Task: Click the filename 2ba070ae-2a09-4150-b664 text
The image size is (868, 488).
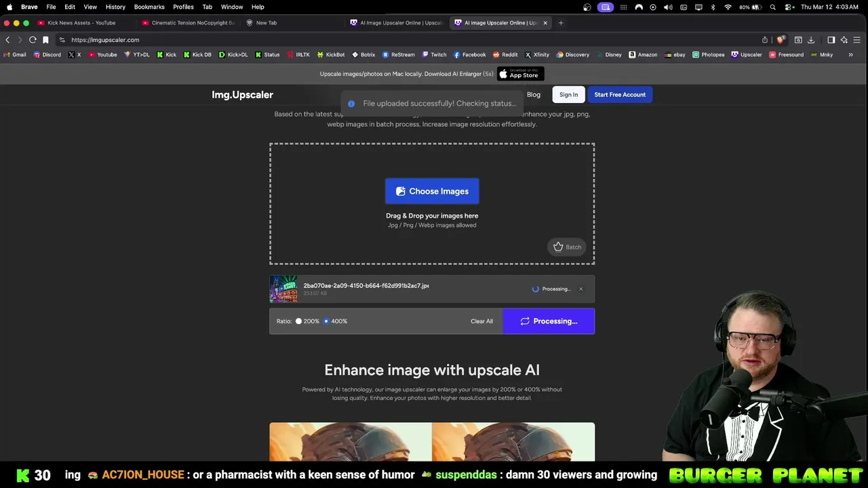Action: pos(366,286)
